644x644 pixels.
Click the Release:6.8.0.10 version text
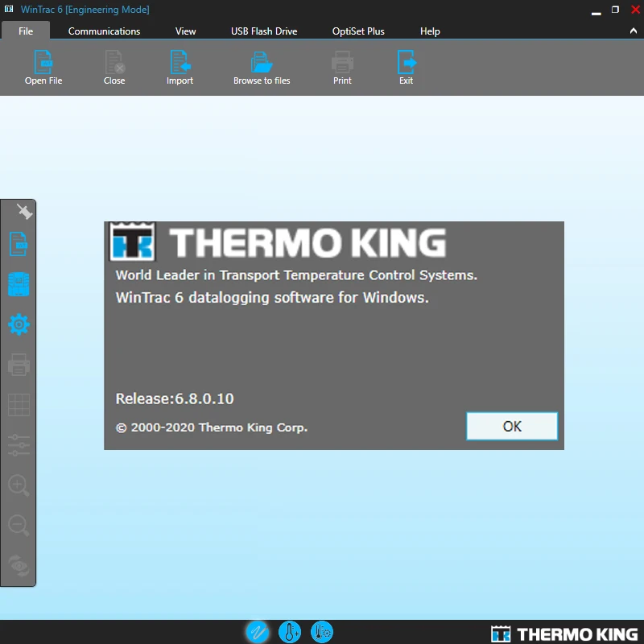coord(175,398)
